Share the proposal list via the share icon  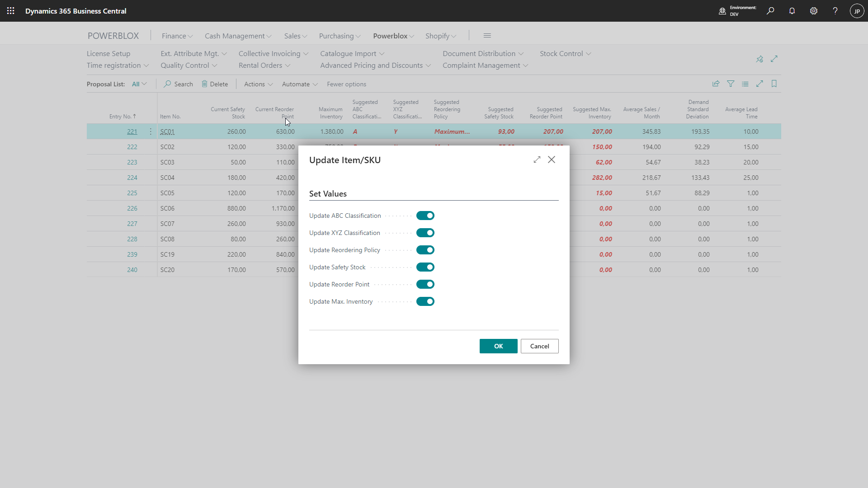click(716, 84)
